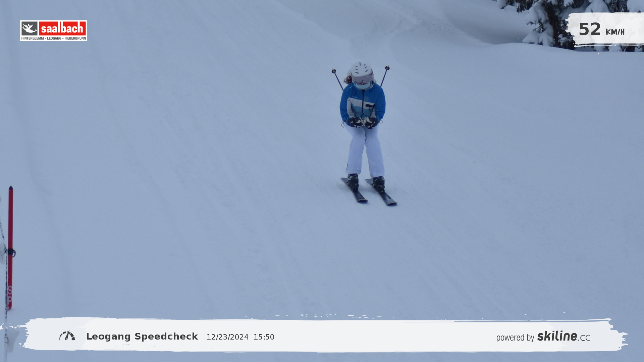Image resolution: width=644 pixels, height=362 pixels.
Task: Click the KM/H unit label
Action: click(615, 32)
